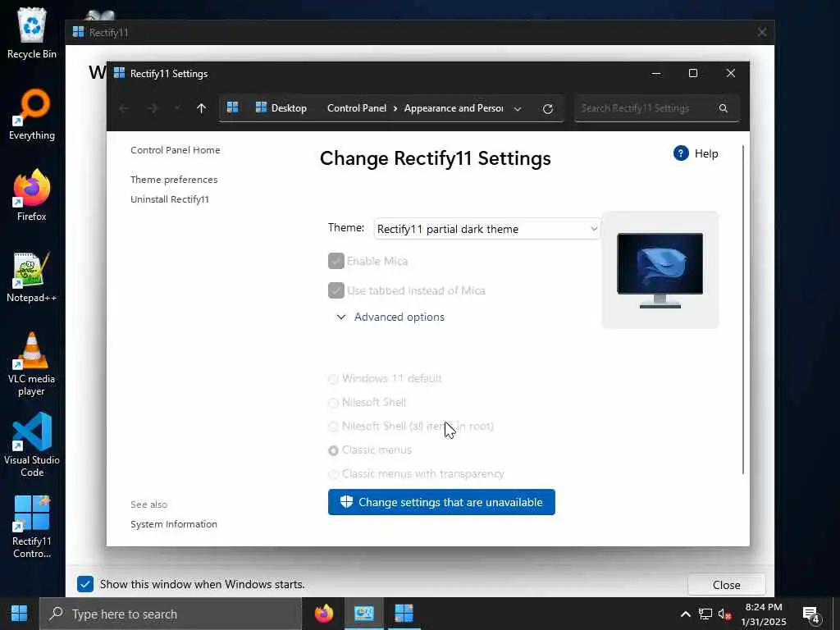Open the recent locations dropdown arrow
The image size is (840, 630).
[177, 109]
